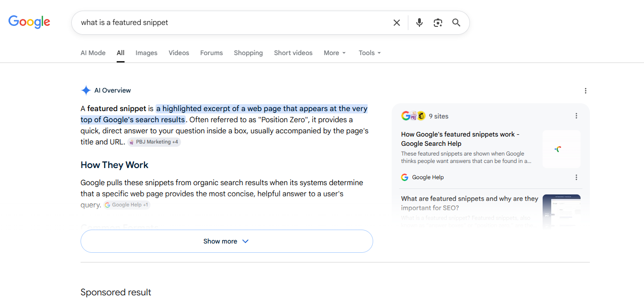Viewport: 644px width, 306px height.
Task: Start voice search with the microphone icon
Action: [419, 23]
